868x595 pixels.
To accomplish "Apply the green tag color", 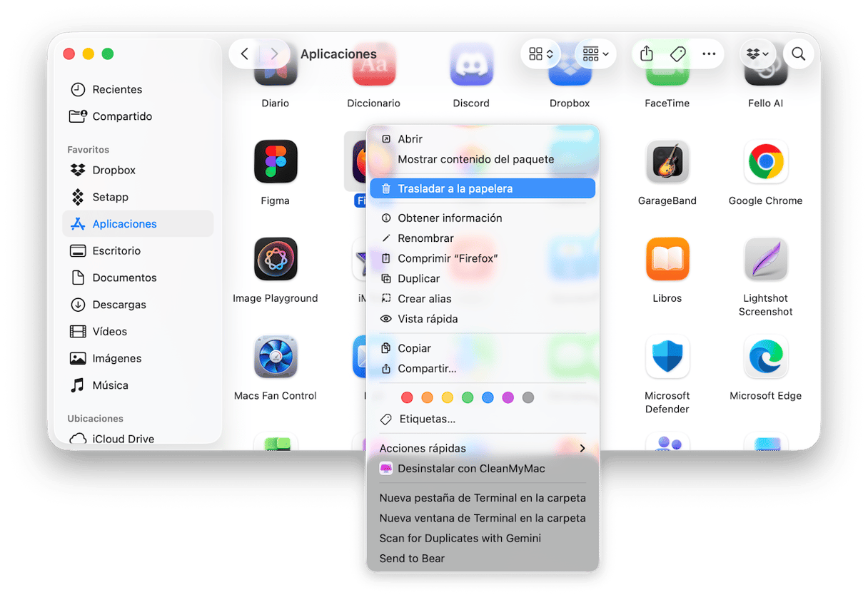I will (468, 397).
